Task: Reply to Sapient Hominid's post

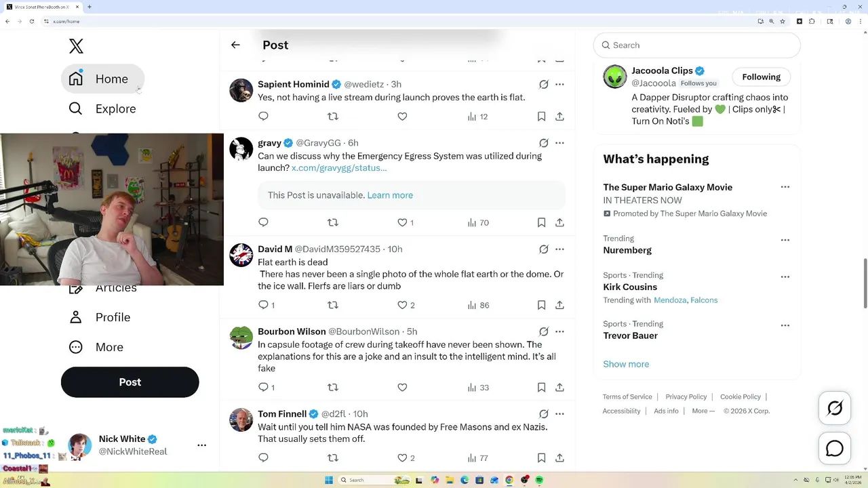Action: click(x=264, y=117)
